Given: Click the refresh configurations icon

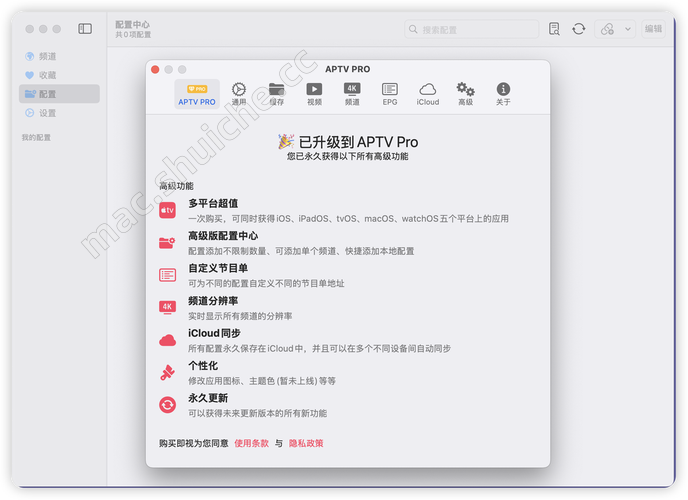Looking at the screenshot, I should click(x=579, y=29).
